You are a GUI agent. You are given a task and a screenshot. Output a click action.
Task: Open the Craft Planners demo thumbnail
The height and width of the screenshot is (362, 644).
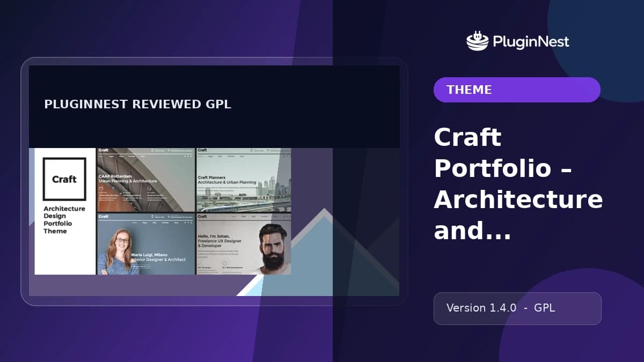click(244, 180)
